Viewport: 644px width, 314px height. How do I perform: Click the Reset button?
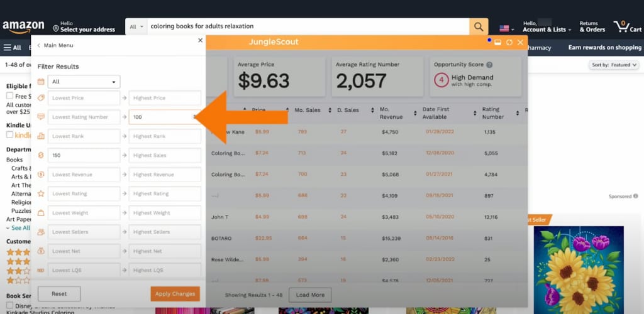tap(59, 293)
